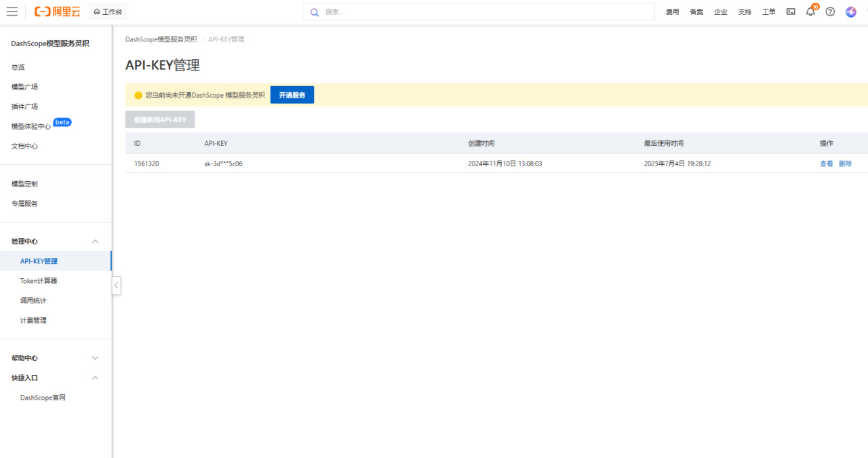Open the 备案 menu
This screenshot has width=868, height=458.
click(x=696, y=12)
